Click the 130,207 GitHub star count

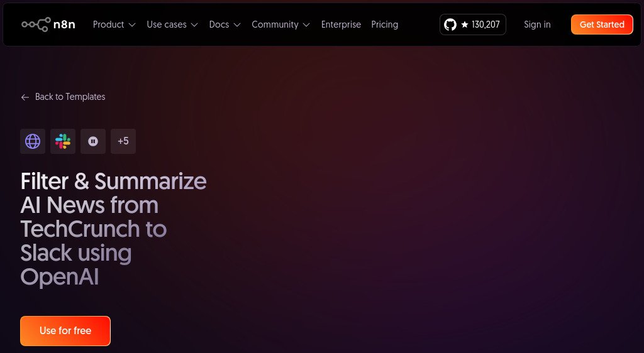(486, 25)
